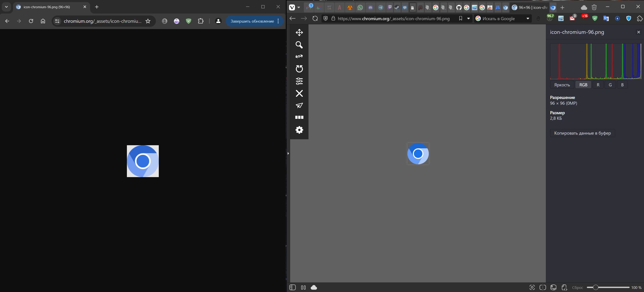
Task: Open Vivaldi tracker blocker shield in address bar
Action: 326,19
